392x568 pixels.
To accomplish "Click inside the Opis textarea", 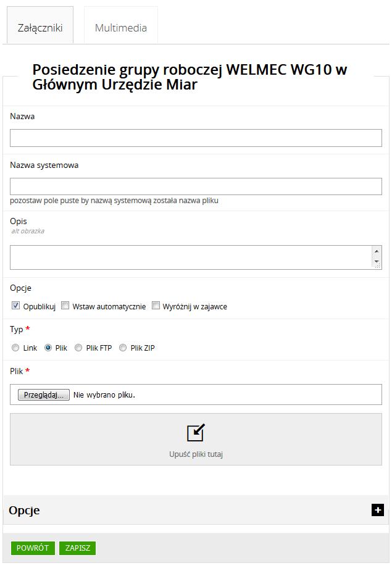I will tap(191, 257).
